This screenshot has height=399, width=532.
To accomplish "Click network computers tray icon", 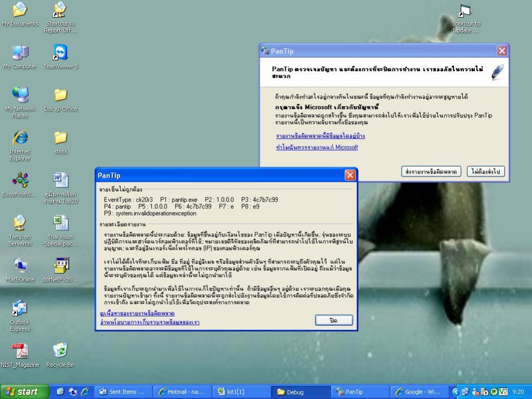I will pos(465,392).
